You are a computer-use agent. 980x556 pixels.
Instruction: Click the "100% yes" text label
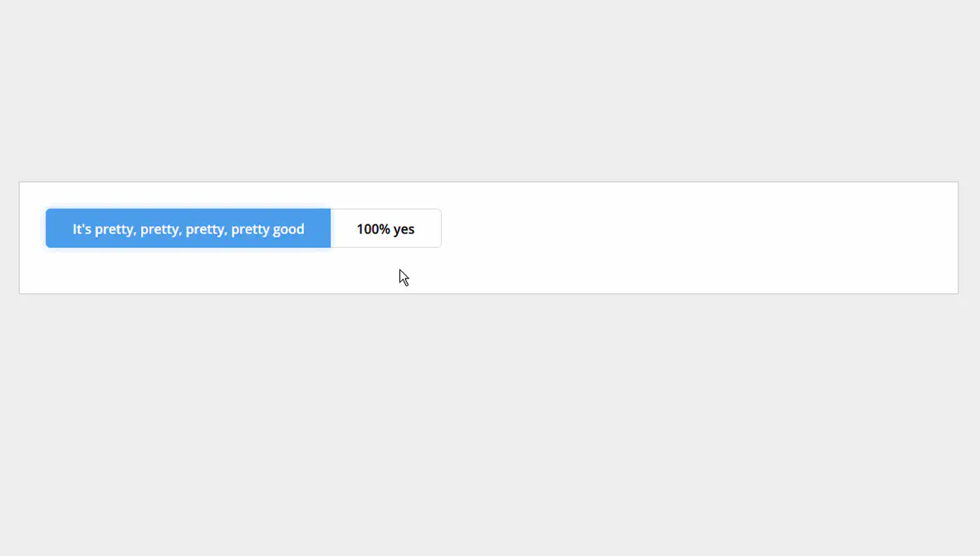click(x=385, y=229)
